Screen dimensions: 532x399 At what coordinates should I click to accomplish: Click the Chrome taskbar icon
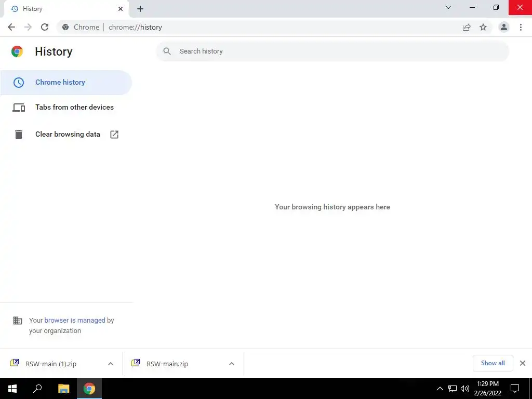[x=89, y=389]
